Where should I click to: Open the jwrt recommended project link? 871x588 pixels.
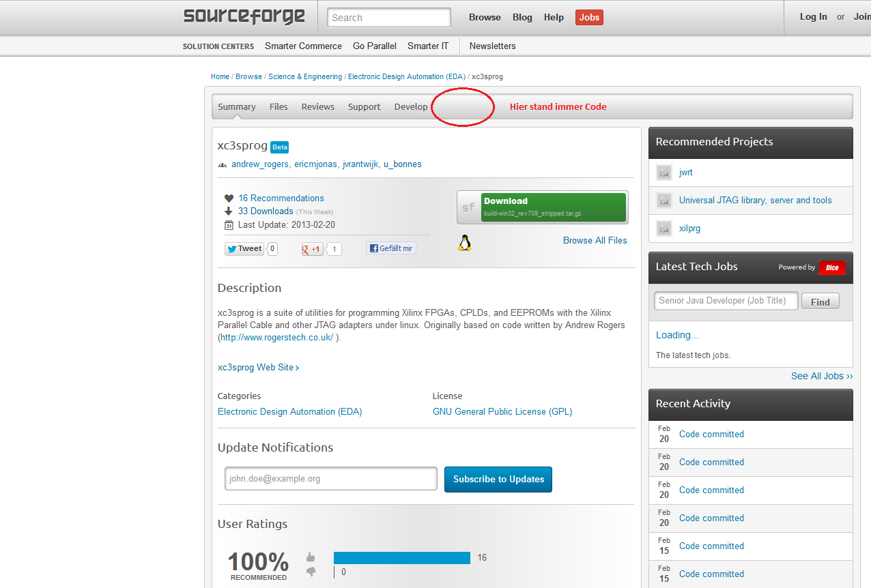686,173
